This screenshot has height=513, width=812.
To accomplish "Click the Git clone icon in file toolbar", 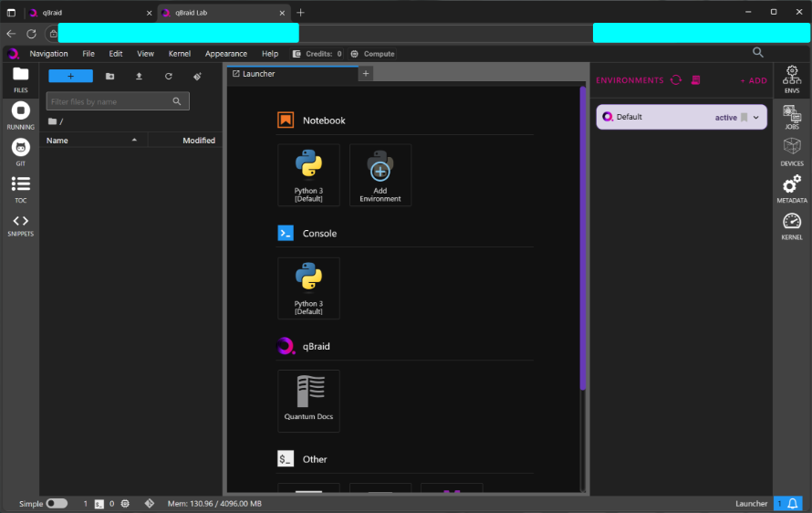I will [x=197, y=76].
